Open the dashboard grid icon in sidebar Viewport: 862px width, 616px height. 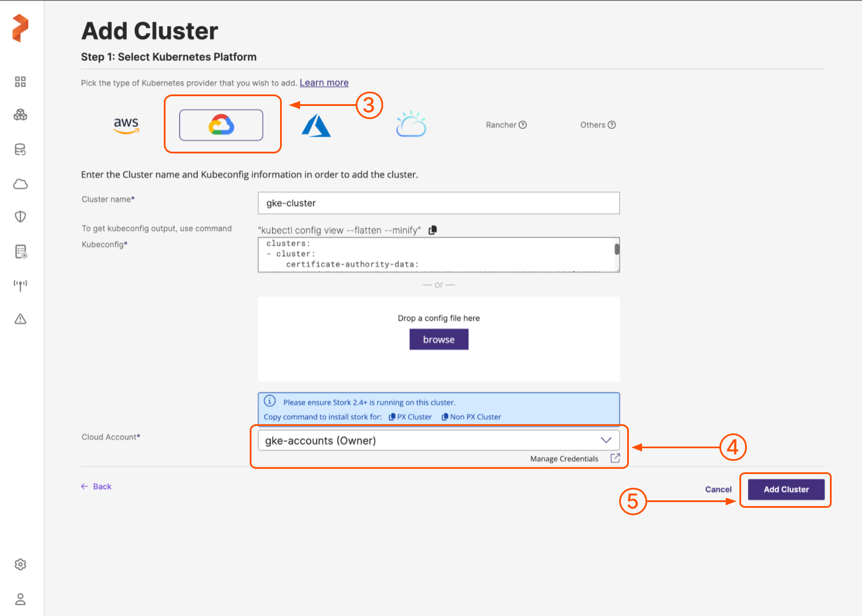tap(21, 82)
